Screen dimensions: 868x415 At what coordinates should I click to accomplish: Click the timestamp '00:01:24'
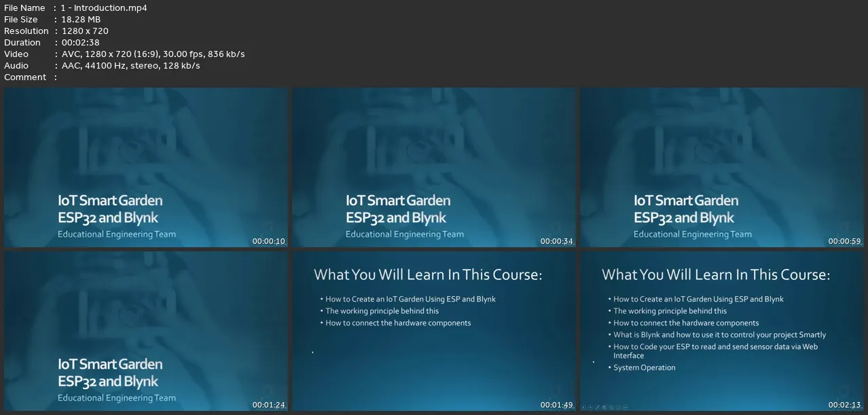click(x=269, y=405)
